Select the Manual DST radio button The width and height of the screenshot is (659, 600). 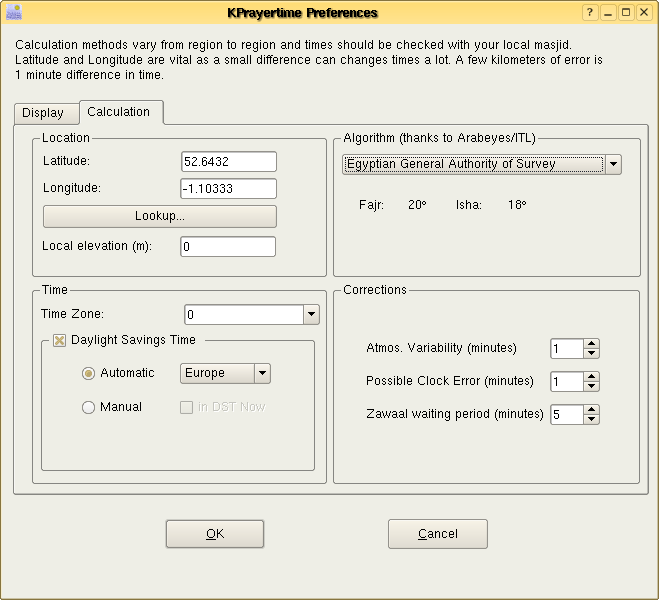click(88, 407)
